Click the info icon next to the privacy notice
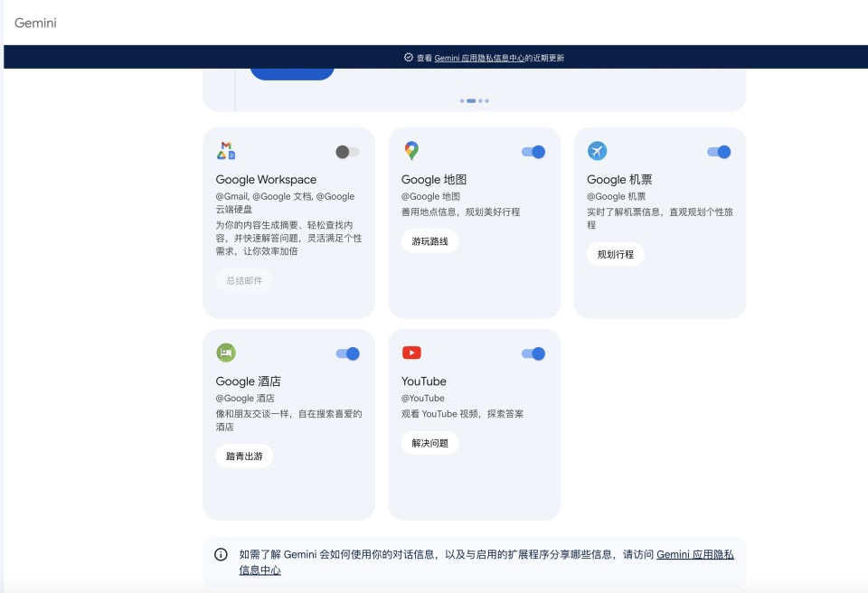Image resolution: width=868 pixels, height=593 pixels. (220, 552)
